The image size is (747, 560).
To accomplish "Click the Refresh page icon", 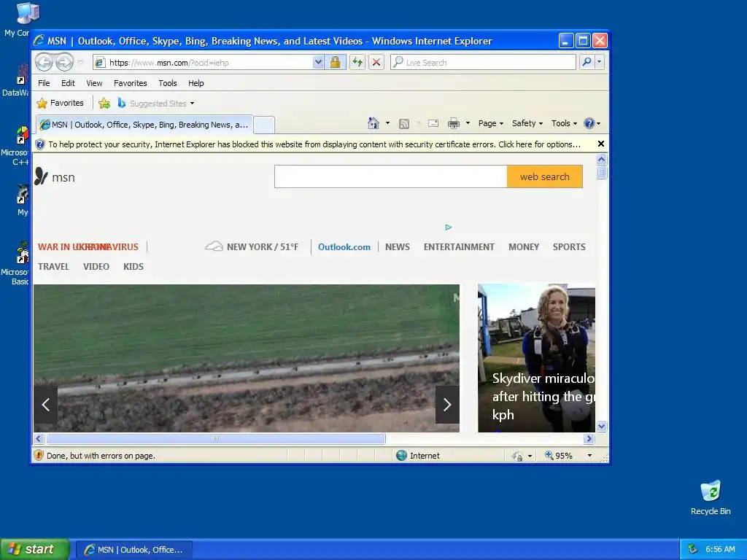I will (x=357, y=63).
